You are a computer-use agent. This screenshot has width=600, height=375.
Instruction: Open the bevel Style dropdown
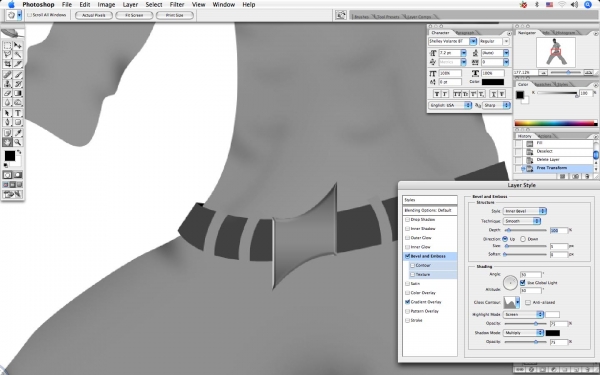pyautogui.click(x=524, y=211)
